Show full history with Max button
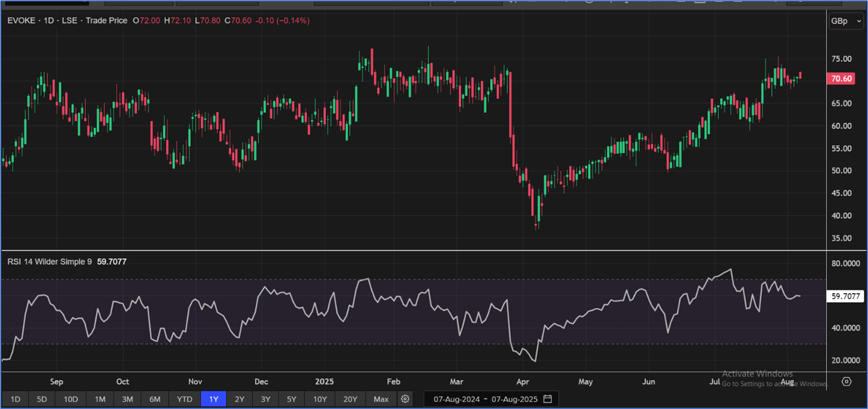868x409 pixels. (x=381, y=399)
